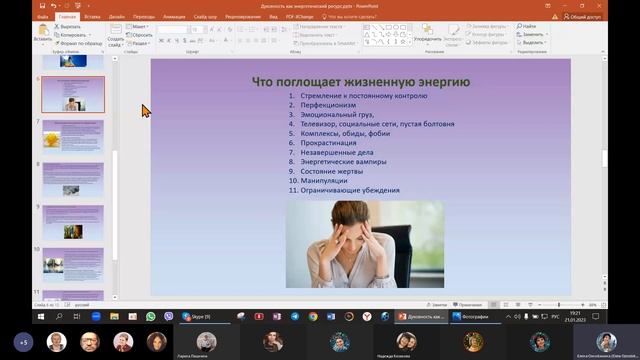Open the warning triangle icon near Общий доступ

point(555,17)
